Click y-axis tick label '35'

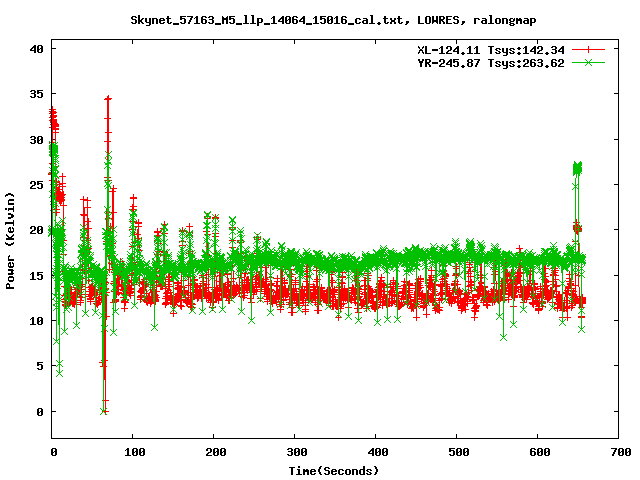pyautogui.click(x=37, y=94)
